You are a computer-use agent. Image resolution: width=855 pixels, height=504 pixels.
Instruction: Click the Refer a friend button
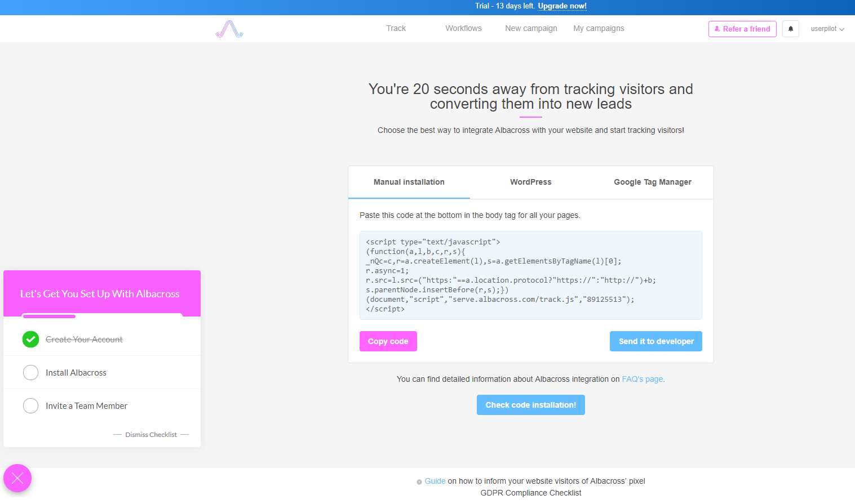coord(742,29)
